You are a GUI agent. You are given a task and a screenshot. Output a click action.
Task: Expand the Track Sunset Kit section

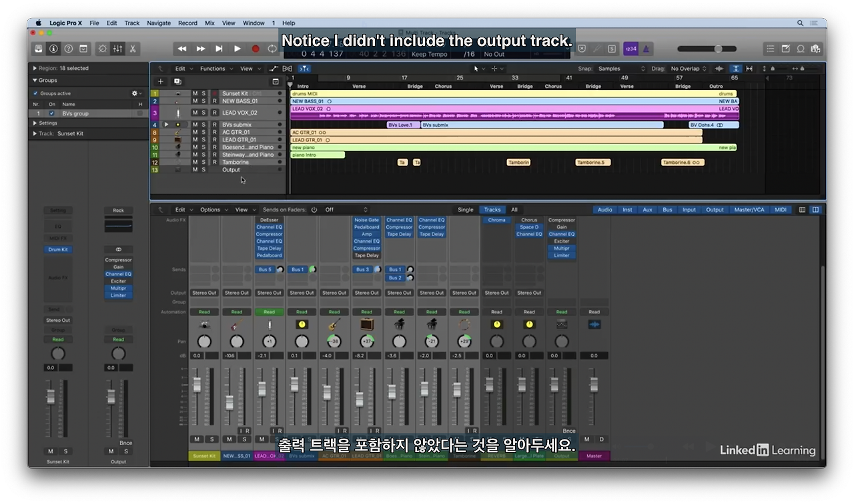click(x=35, y=133)
